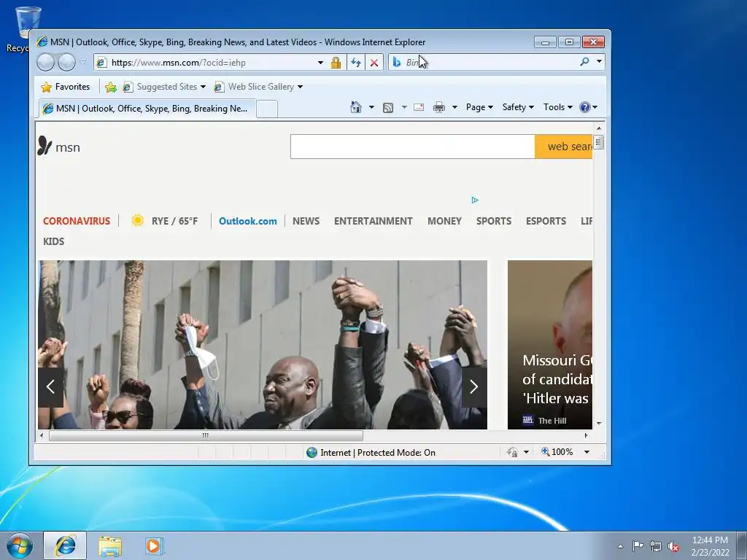Open the Page menu
The height and width of the screenshot is (560, 747).
tap(479, 107)
